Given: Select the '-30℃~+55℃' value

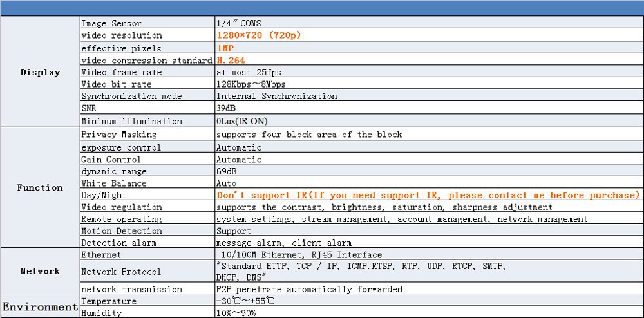Looking at the screenshot, I should [245, 301].
